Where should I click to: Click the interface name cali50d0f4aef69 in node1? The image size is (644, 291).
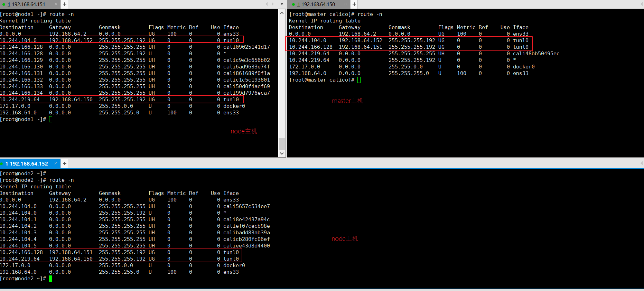[246, 86]
